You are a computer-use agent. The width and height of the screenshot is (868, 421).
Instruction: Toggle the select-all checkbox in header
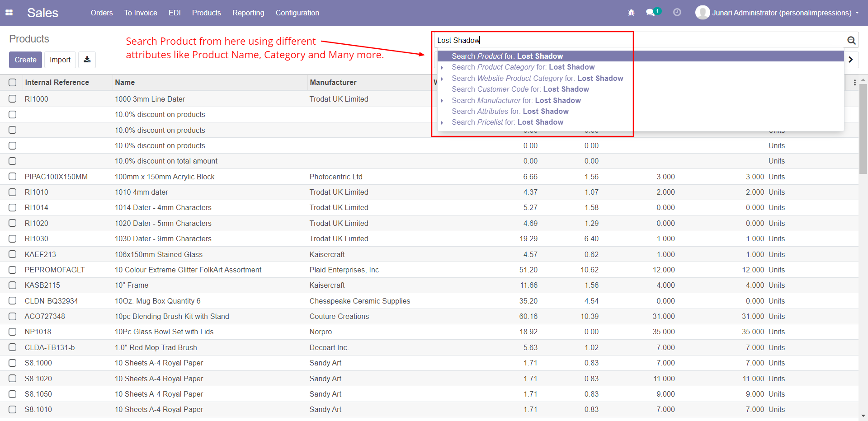tap(13, 83)
